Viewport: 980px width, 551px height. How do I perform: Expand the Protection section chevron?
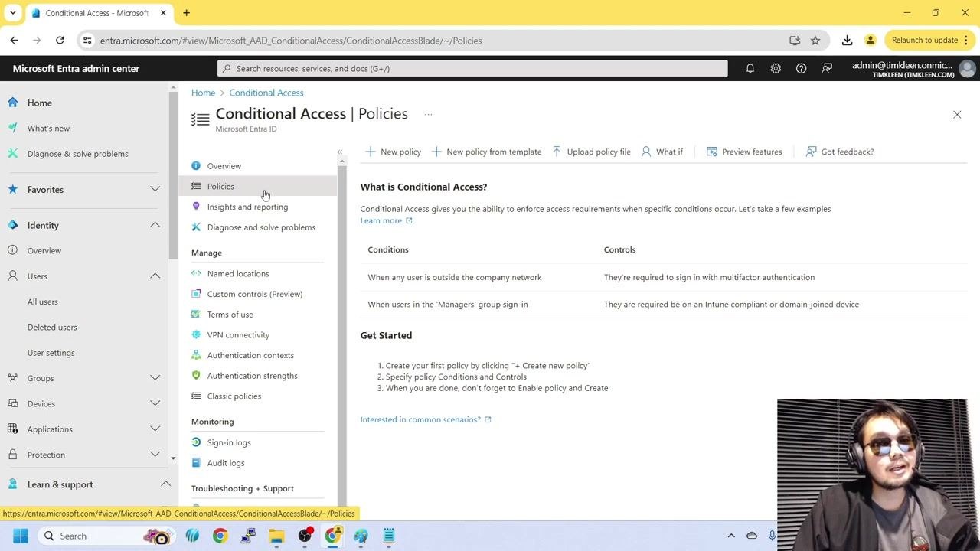(155, 455)
